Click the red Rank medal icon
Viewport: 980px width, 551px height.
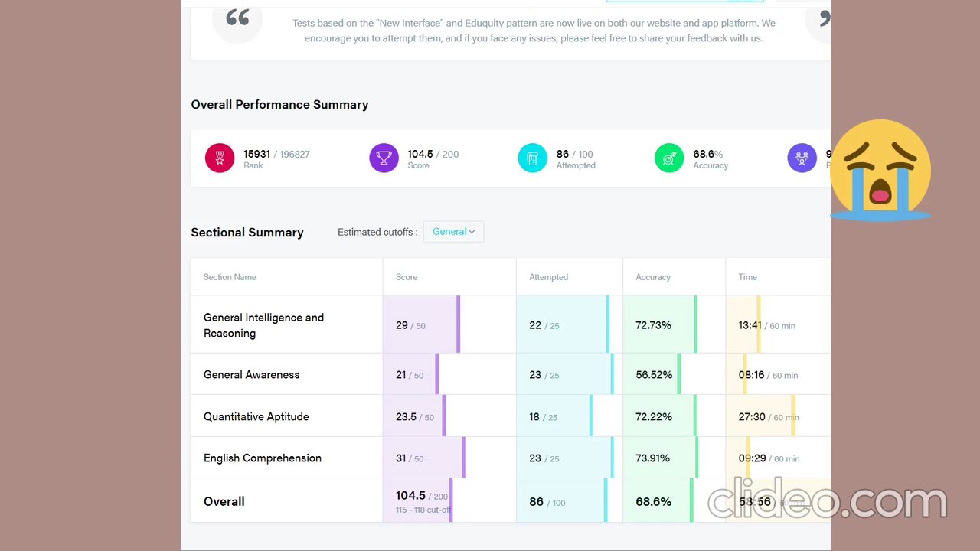click(x=220, y=158)
